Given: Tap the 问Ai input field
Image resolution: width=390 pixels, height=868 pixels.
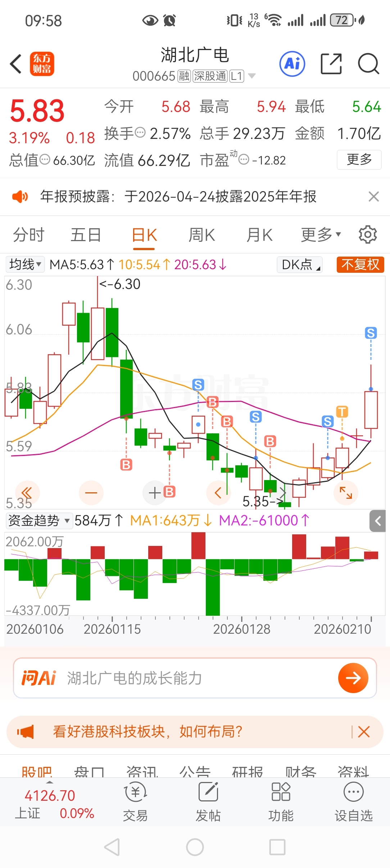Looking at the screenshot, I should pos(195,678).
